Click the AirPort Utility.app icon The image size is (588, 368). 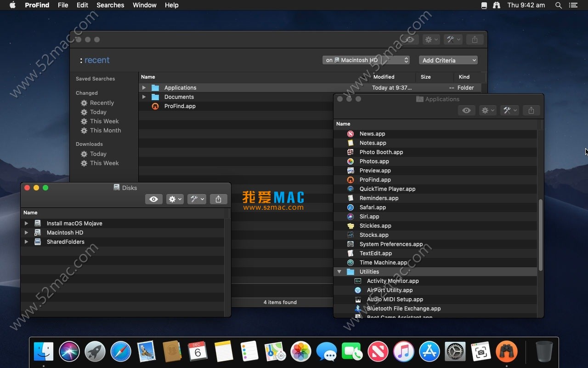click(358, 290)
